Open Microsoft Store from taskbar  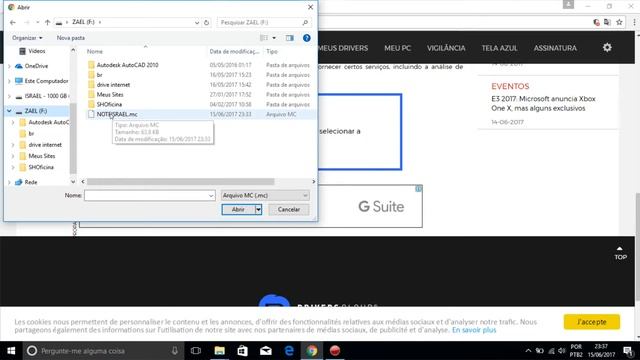[x=242, y=351]
